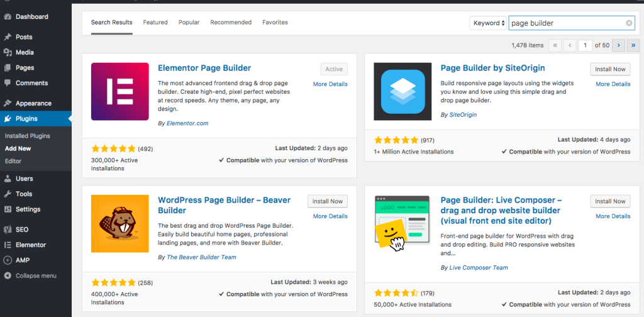
Task: Click the Live Composer star rating
Action: [396, 293]
